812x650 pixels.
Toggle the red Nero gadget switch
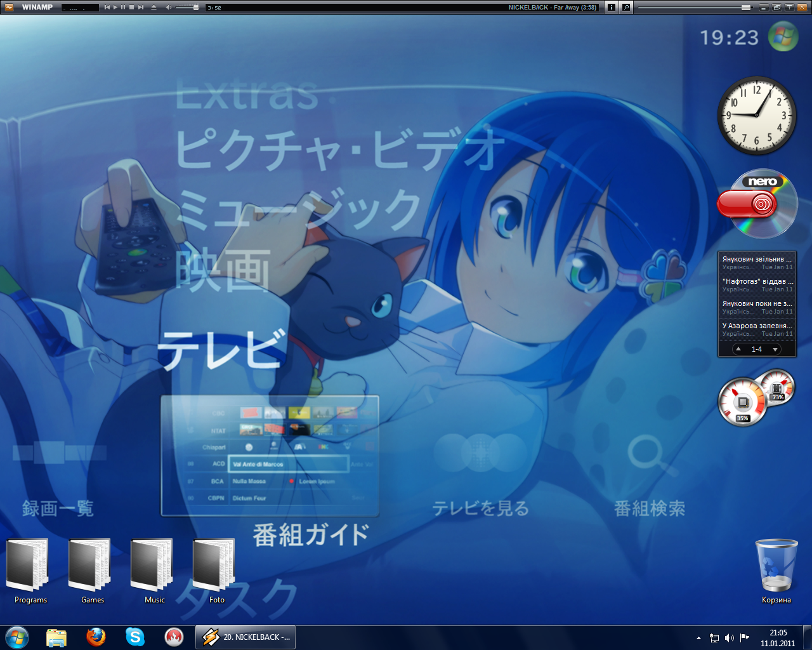pyautogui.click(x=747, y=204)
